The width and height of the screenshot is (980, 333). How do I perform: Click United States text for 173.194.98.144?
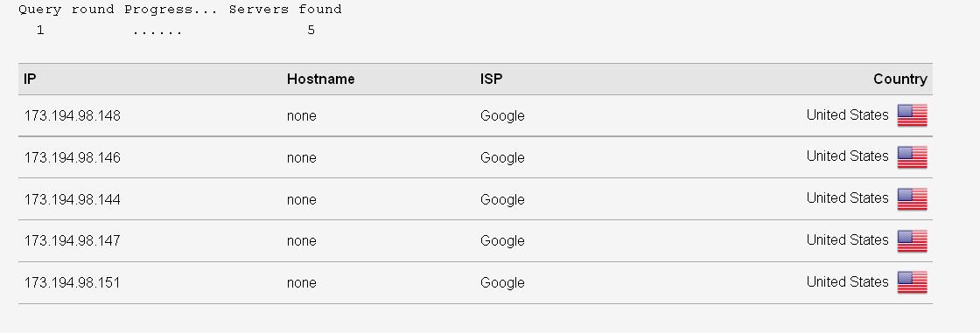tap(848, 198)
